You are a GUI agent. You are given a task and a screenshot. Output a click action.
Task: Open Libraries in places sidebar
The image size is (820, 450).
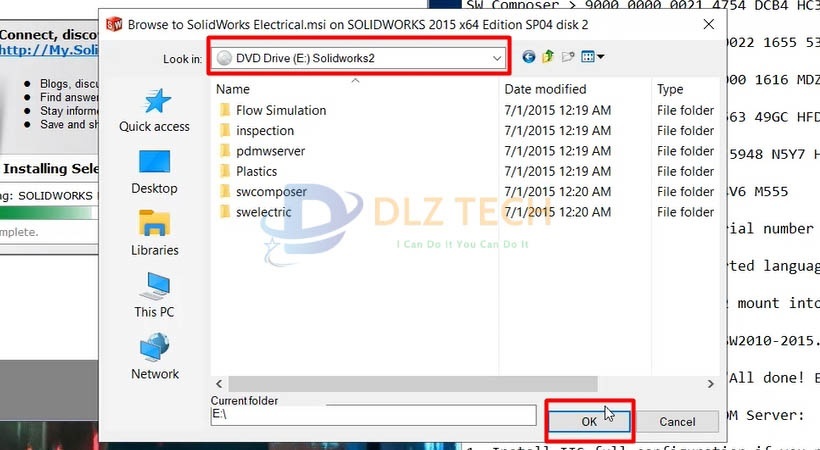(154, 234)
